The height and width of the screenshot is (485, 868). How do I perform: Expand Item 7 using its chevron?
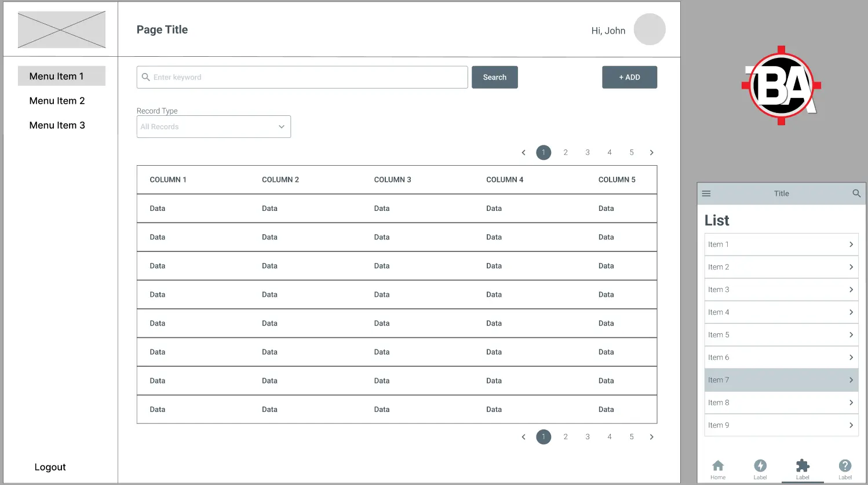tap(851, 380)
